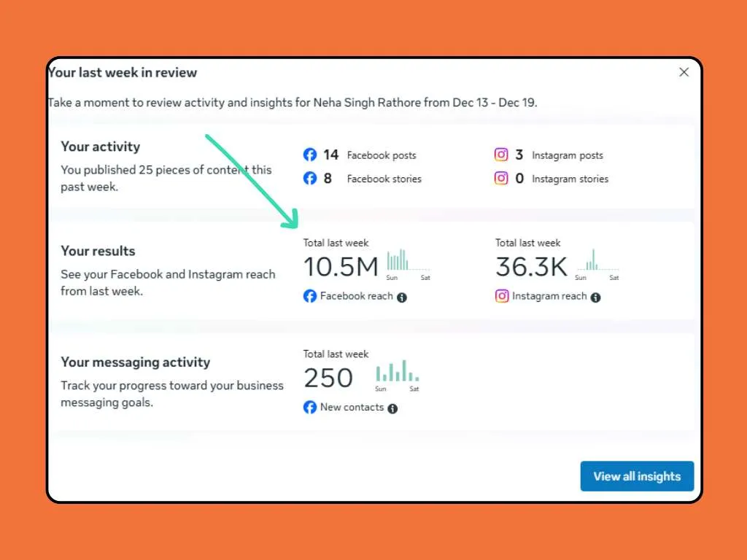Open the info tooltip for Facebook reach
This screenshot has height=560, width=747.
[x=402, y=297]
